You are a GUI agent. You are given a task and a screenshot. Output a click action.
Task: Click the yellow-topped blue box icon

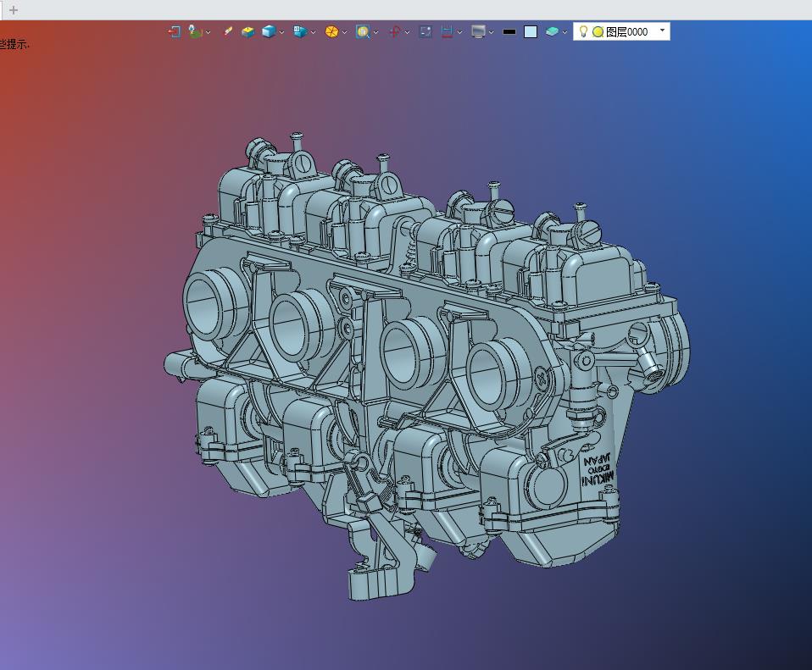pyautogui.click(x=248, y=31)
